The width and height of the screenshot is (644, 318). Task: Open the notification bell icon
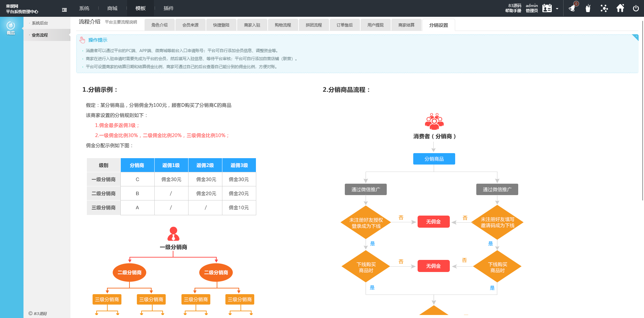(x=573, y=8)
